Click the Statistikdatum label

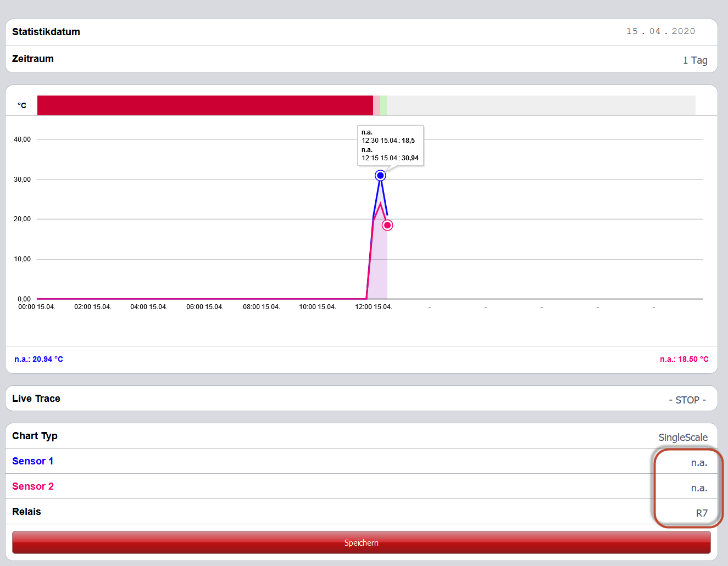tap(46, 32)
